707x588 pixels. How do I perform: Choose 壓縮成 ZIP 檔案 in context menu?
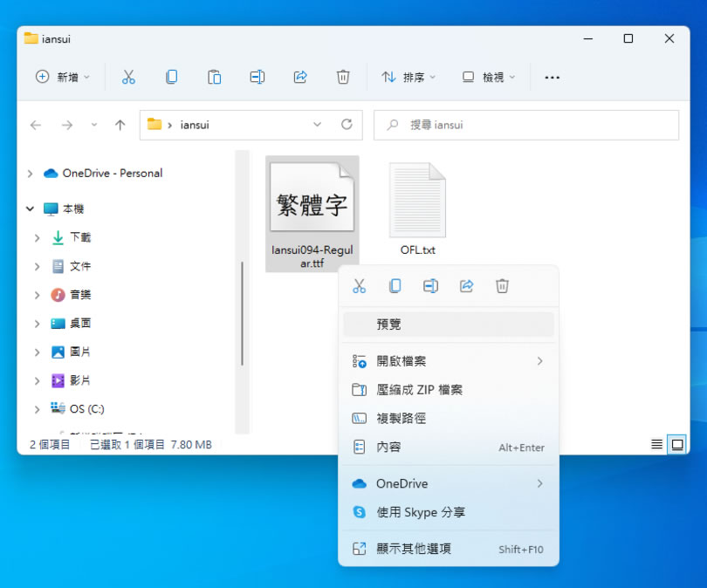click(x=448, y=390)
